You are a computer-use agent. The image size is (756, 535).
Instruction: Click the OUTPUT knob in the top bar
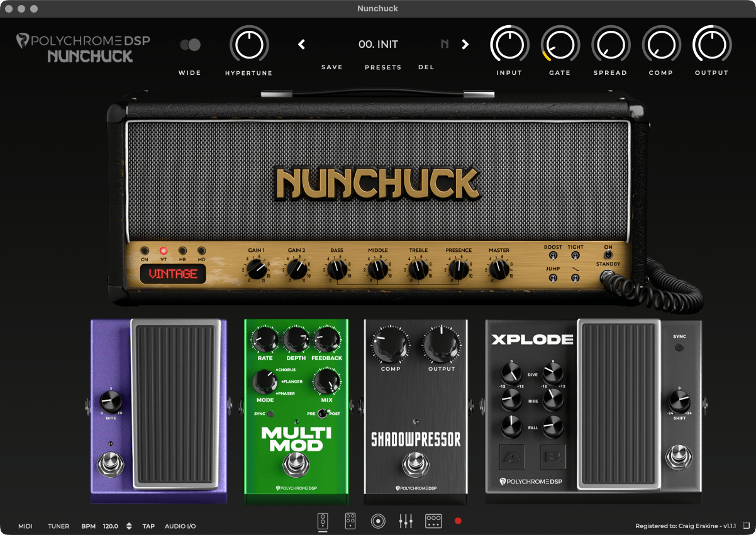click(712, 45)
